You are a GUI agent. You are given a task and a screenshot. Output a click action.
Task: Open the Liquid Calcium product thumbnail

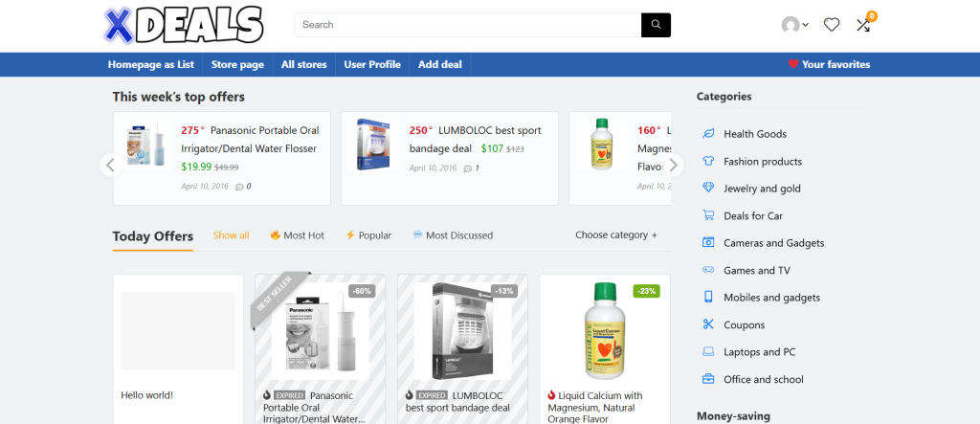(x=605, y=330)
